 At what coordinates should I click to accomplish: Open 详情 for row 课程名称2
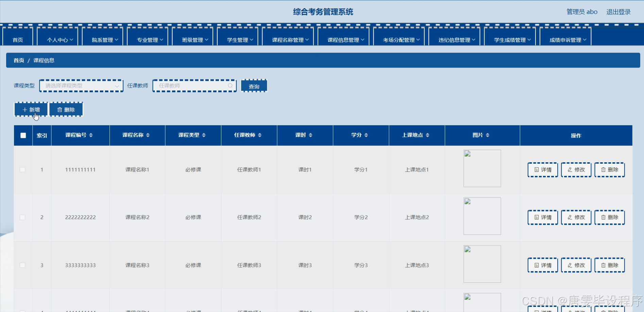point(543,217)
